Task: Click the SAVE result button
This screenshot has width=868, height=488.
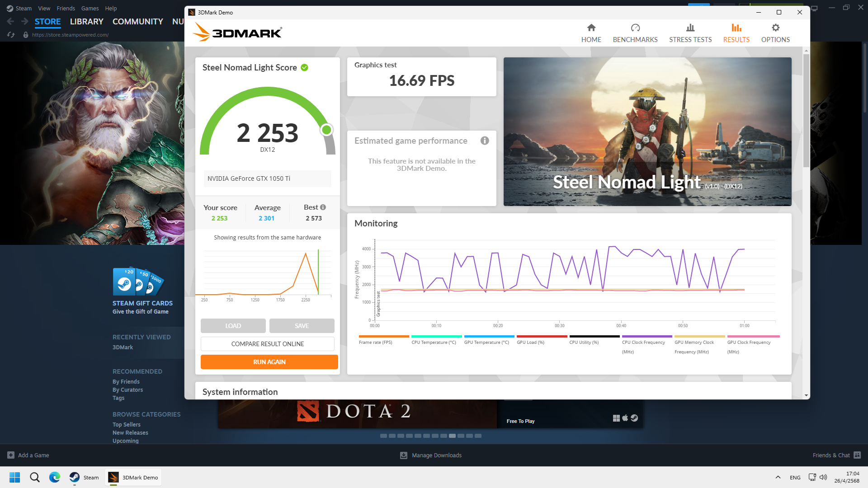Action: coord(302,326)
